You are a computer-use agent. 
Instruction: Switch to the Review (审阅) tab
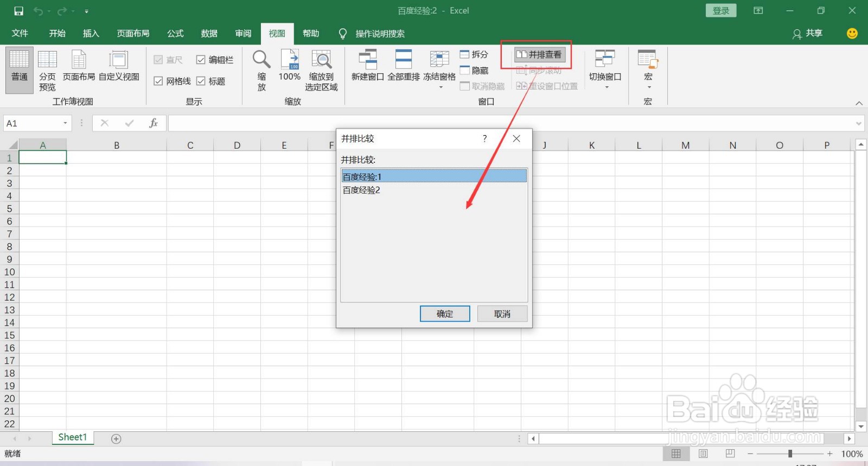tap(243, 33)
